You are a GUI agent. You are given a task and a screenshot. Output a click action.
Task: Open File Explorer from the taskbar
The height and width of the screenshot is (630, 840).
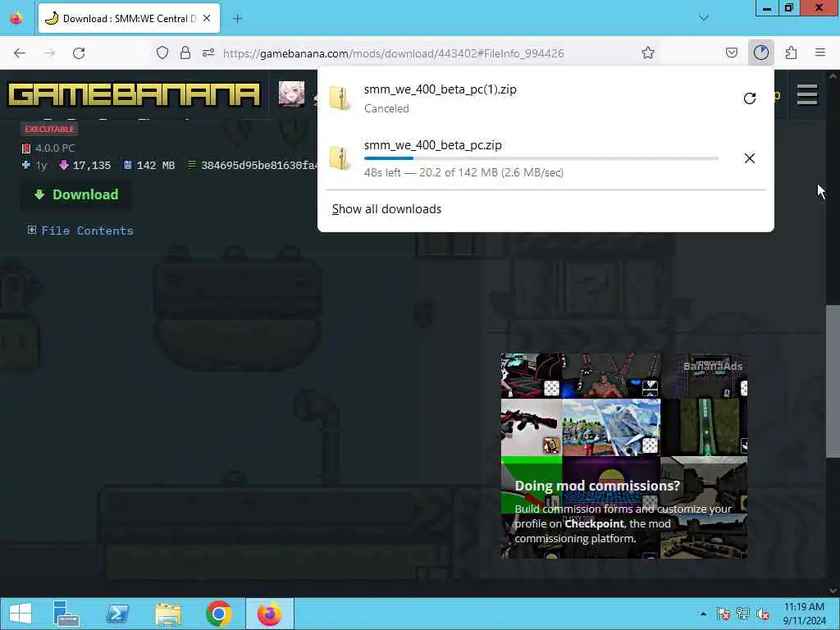pyautogui.click(x=167, y=614)
